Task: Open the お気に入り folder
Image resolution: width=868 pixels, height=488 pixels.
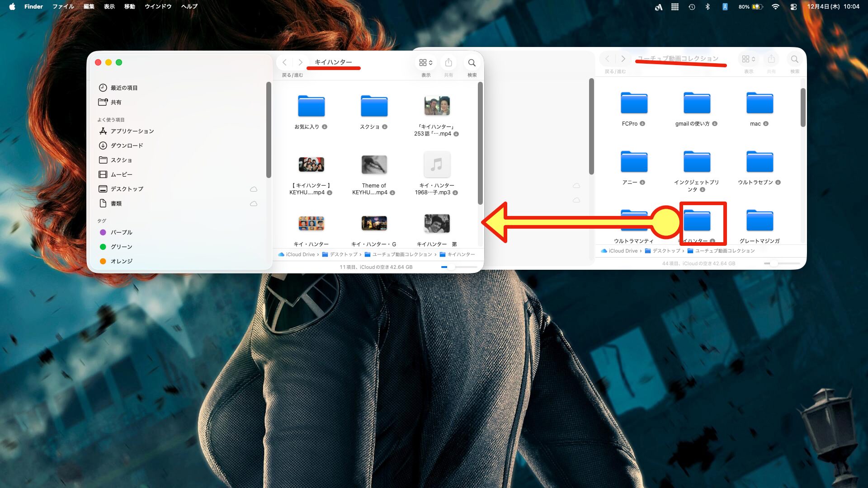Action: pos(311,107)
